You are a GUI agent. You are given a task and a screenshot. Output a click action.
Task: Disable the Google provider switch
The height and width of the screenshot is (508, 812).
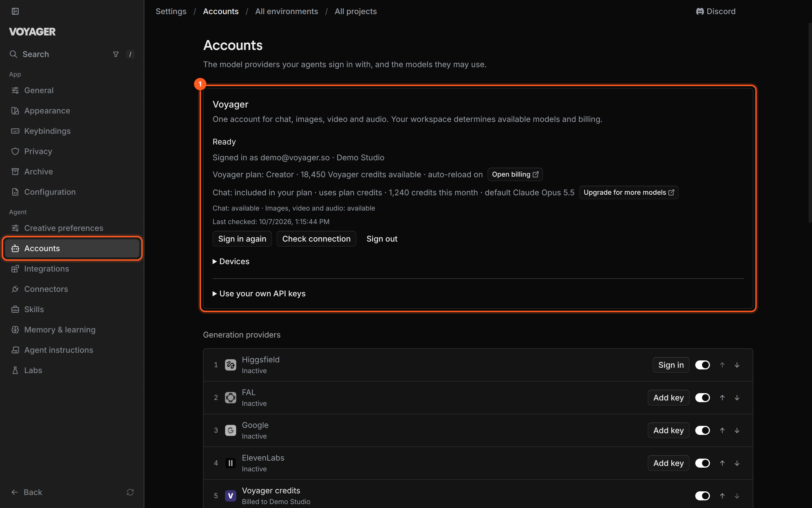tap(702, 430)
